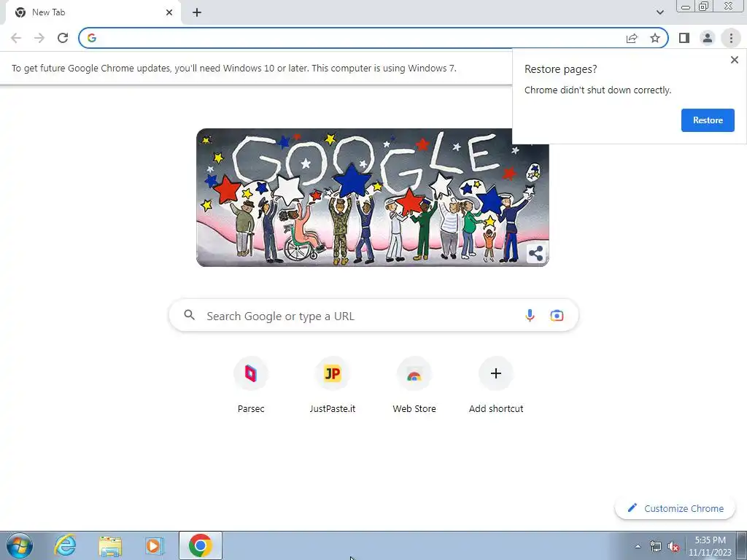Launch Windows Media Player from taskbar

154,545
